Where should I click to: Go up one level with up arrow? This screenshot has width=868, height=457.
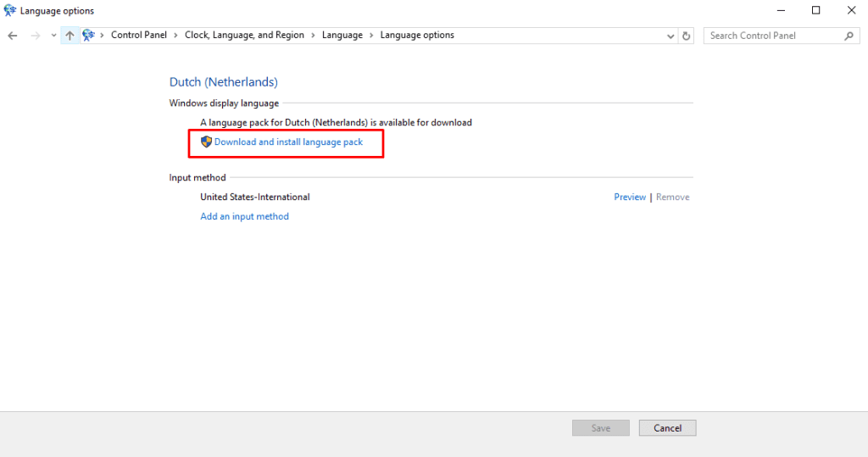70,36
